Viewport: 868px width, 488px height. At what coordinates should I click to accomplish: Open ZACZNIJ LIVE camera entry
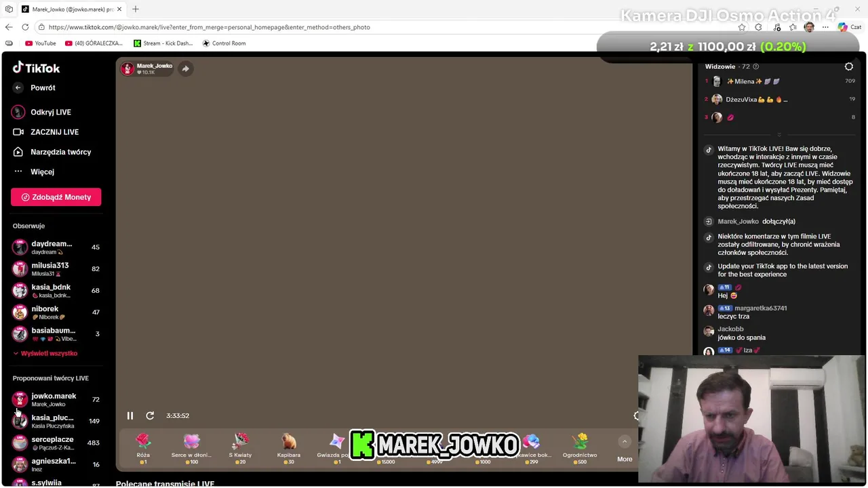[54, 132]
